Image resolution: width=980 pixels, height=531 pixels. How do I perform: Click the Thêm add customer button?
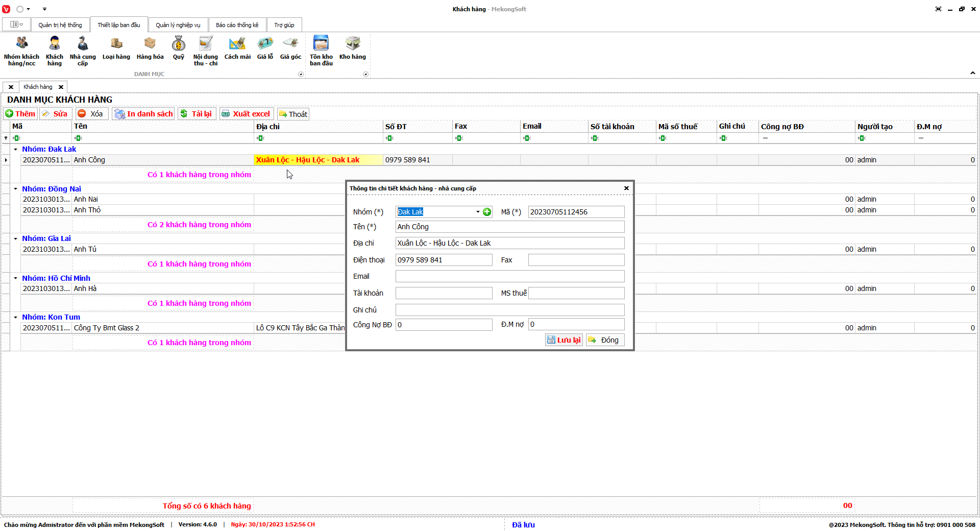tap(20, 114)
